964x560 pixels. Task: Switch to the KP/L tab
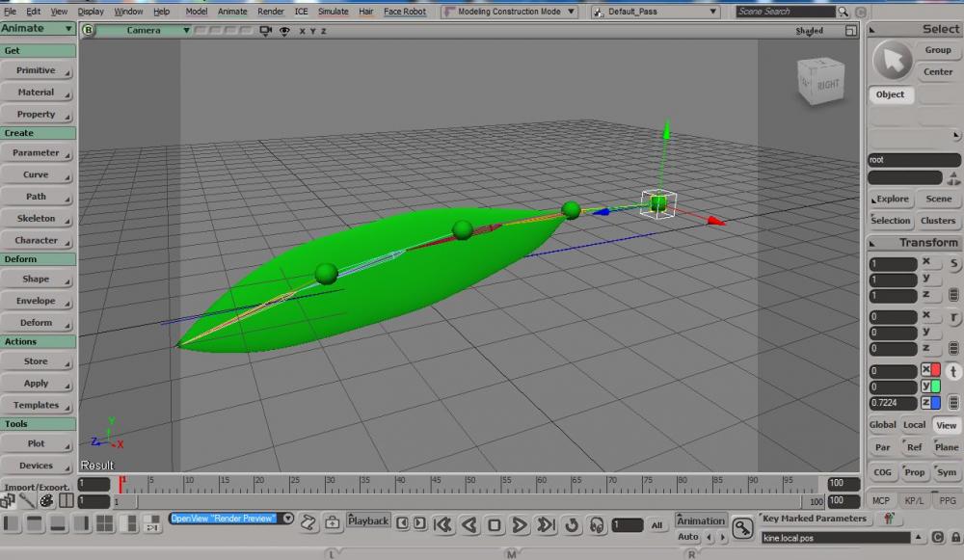(914, 500)
